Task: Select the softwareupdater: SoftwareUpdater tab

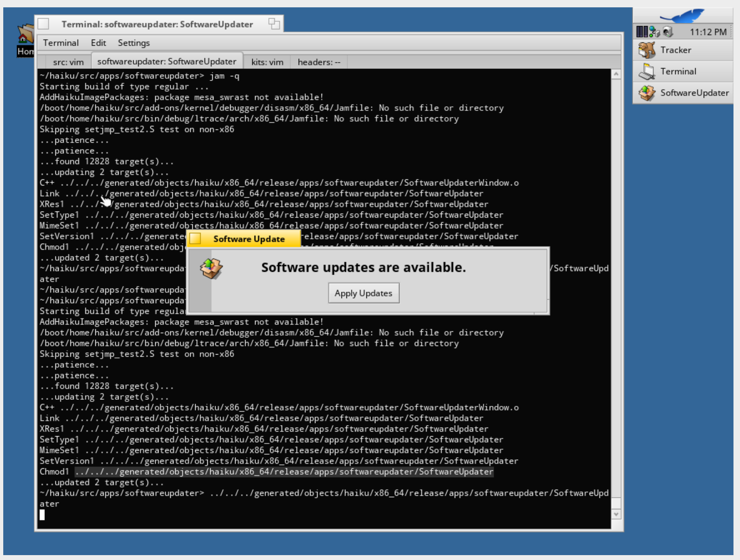Action: click(167, 61)
